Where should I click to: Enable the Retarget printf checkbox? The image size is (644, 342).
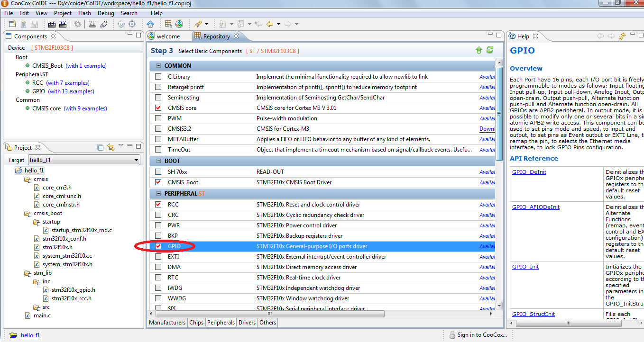(158, 87)
